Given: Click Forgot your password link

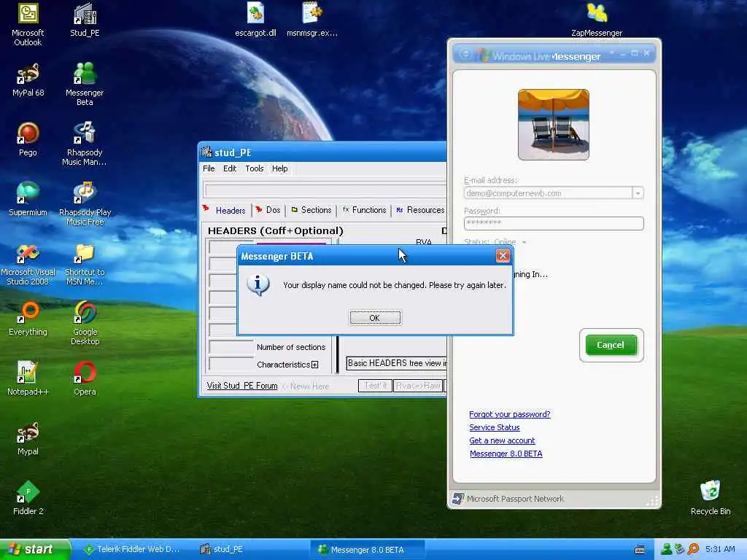Looking at the screenshot, I should pyautogui.click(x=509, y=414).
